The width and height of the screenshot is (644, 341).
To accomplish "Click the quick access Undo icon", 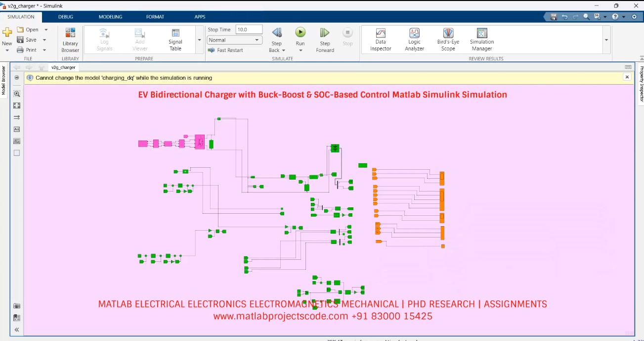I will [565, 17].
